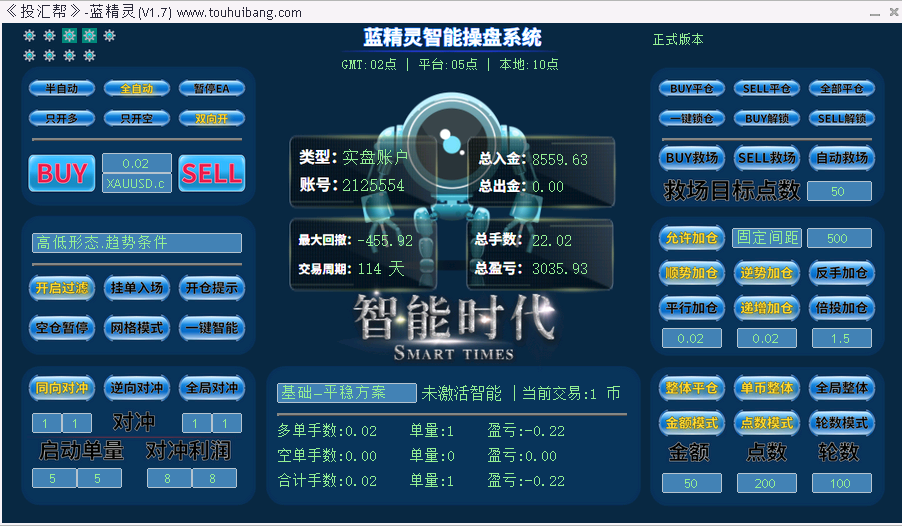Select 平行加仓 parallel add mode
This screenshot has height=527, width=902.
click(692, 308)
